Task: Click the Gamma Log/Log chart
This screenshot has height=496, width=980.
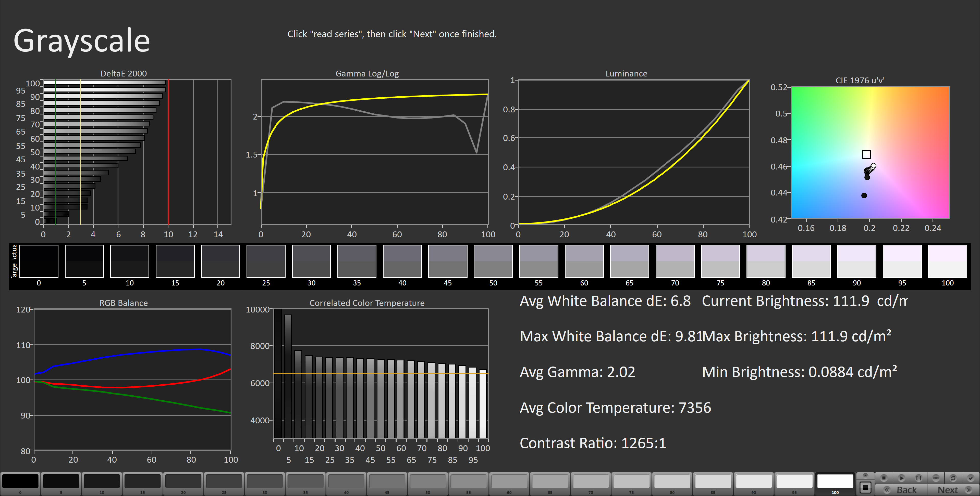Action: click(374, 152)
